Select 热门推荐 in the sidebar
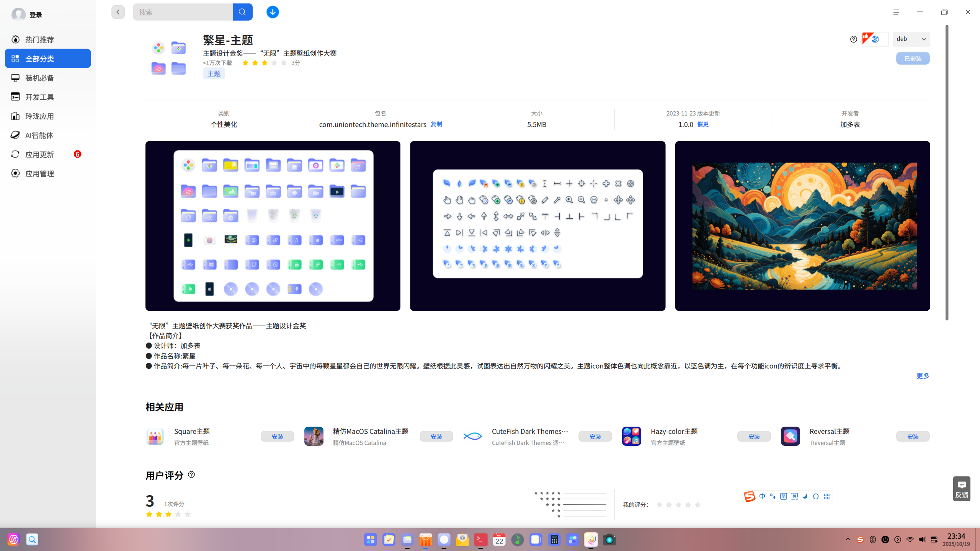980x551 pixels. pos(48,39)
